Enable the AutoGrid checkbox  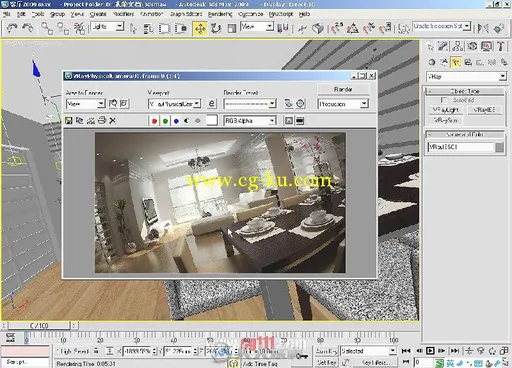[443, 100]
